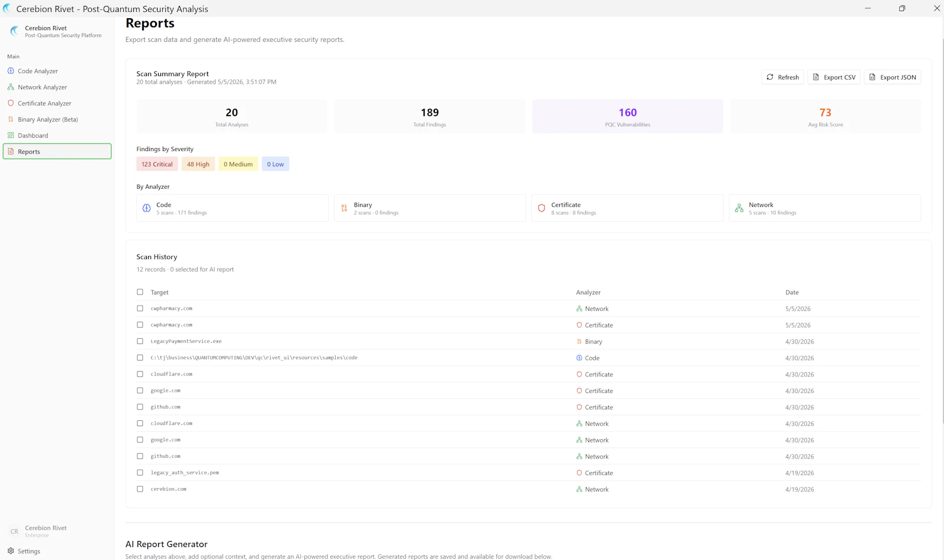
Task: Click Network icon in cerebion.com row
Action: point(579,489)
